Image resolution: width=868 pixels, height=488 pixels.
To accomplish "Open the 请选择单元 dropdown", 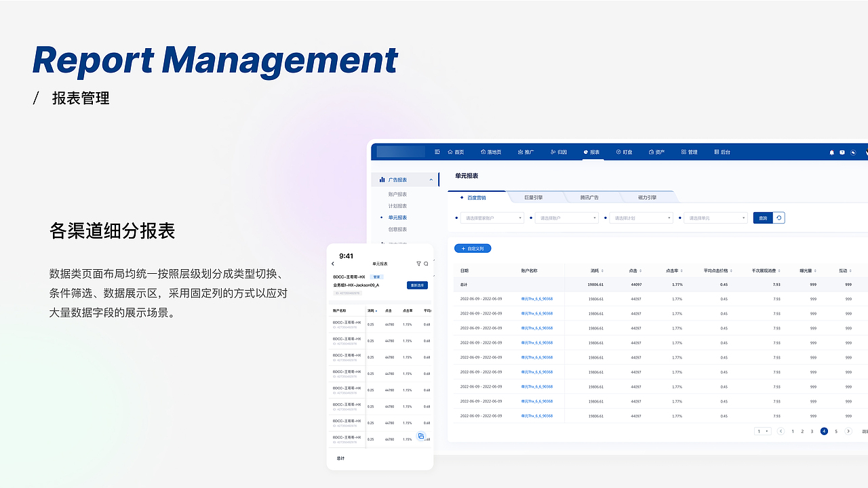I will 716,218.
